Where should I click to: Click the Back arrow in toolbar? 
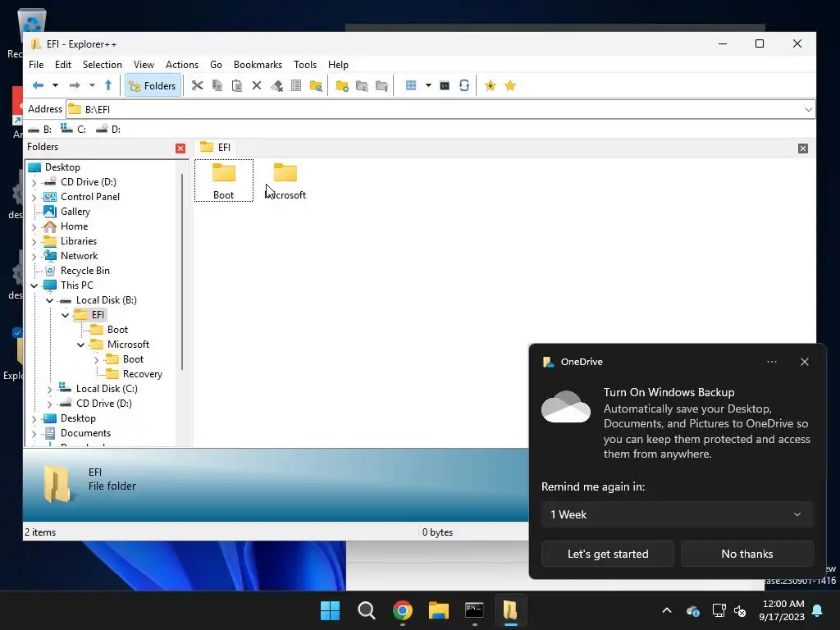coord(38,85)
